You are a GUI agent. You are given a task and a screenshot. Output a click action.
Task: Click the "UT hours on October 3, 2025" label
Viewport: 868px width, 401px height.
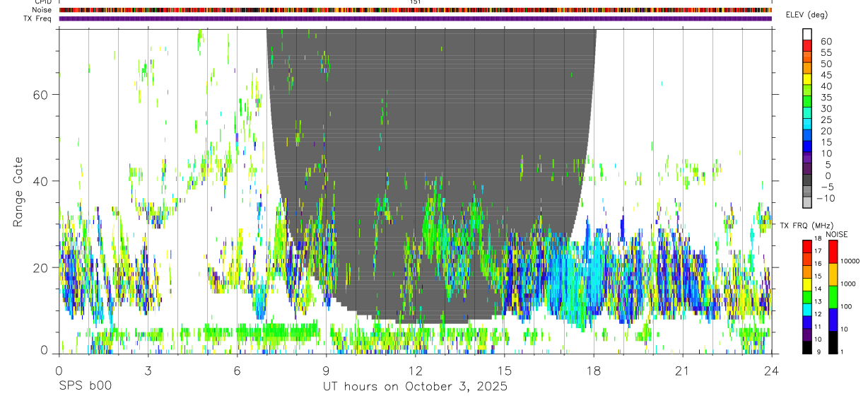coord(415,387)
